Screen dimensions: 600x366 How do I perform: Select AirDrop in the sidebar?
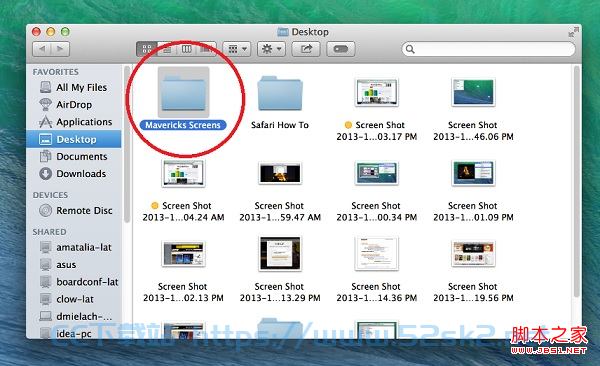[74, 105]
